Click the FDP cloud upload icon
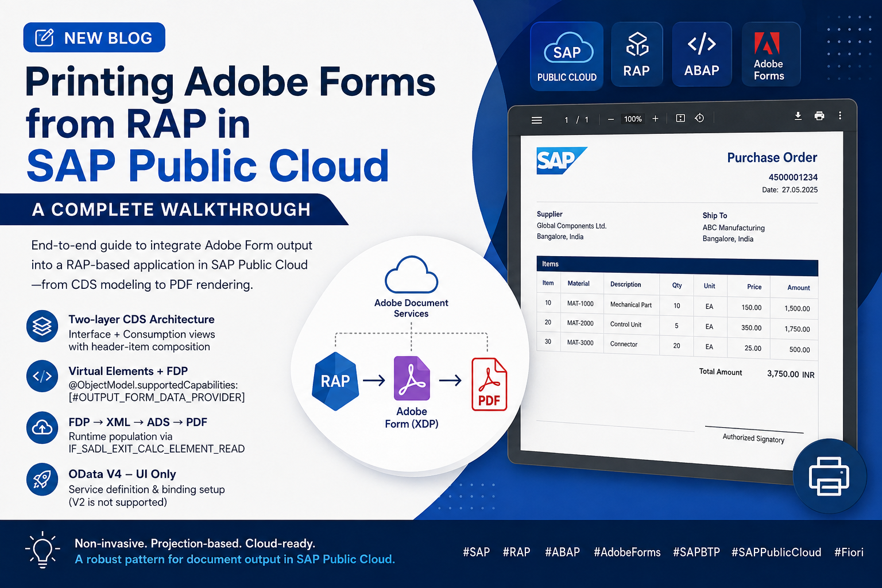 tap(42, 428)
